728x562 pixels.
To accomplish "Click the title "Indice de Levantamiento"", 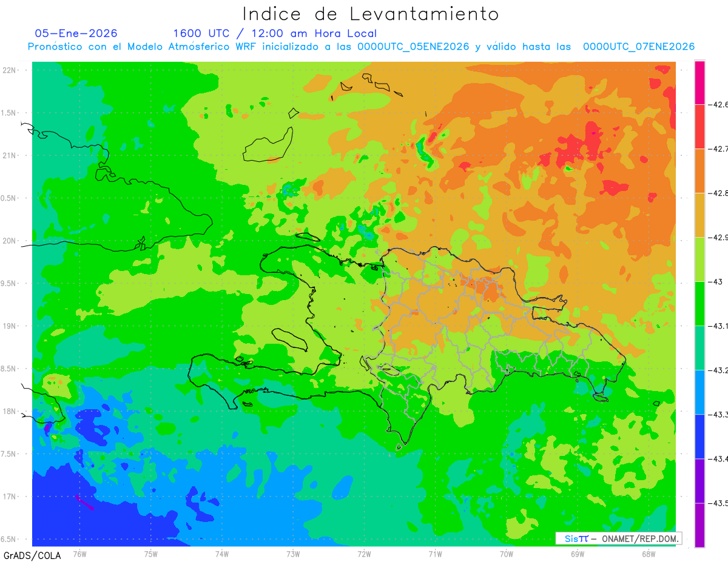I will (x=371, y=13).
